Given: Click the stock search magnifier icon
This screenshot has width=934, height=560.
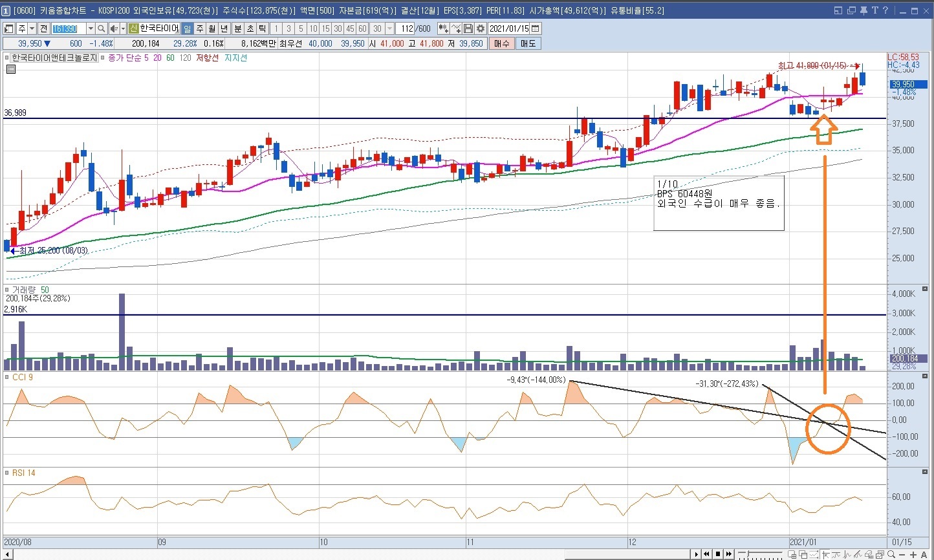Looking at the screenshot, I should coord(102,28).
